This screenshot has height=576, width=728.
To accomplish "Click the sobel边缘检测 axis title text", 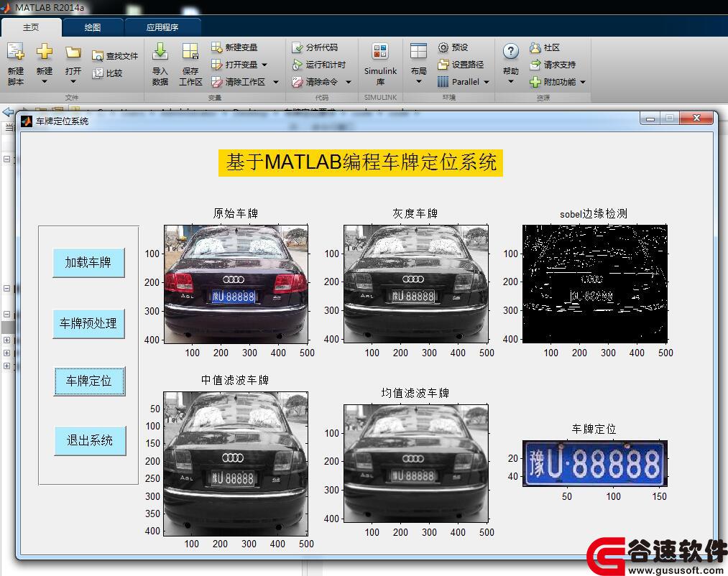I will click(x=594, y=214).
